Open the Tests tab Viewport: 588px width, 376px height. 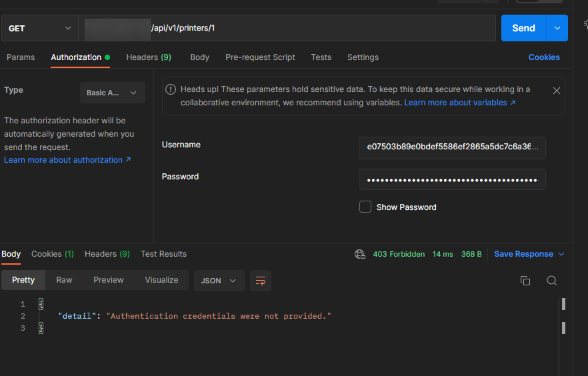pyautogui.click(x=321, y=57)
